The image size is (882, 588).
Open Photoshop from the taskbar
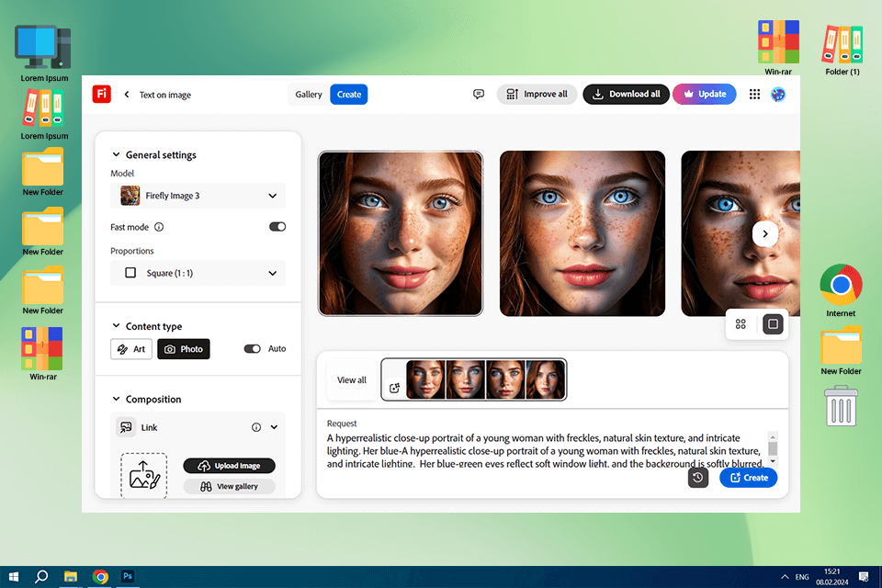[128, 577]
